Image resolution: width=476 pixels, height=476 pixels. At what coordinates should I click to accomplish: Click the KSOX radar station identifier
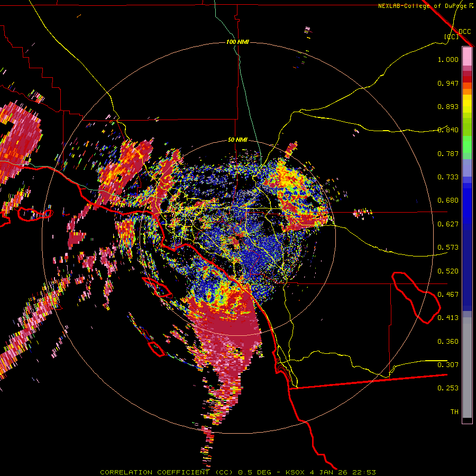(295, 472)
